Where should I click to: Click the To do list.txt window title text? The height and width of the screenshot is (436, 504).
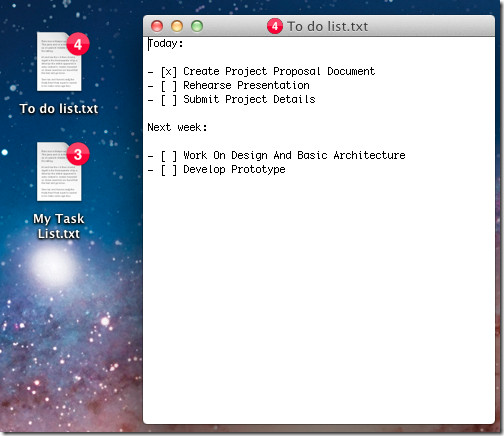pyautogui.click(x=328, y=26)
